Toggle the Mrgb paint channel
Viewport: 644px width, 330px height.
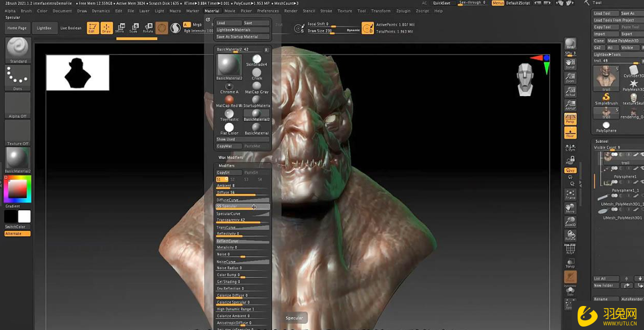(x=197, y=25)
